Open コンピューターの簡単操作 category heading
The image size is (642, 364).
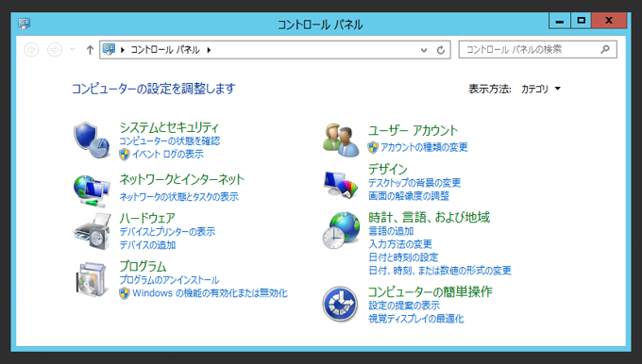pyautogui.click(x=431, y=291)
